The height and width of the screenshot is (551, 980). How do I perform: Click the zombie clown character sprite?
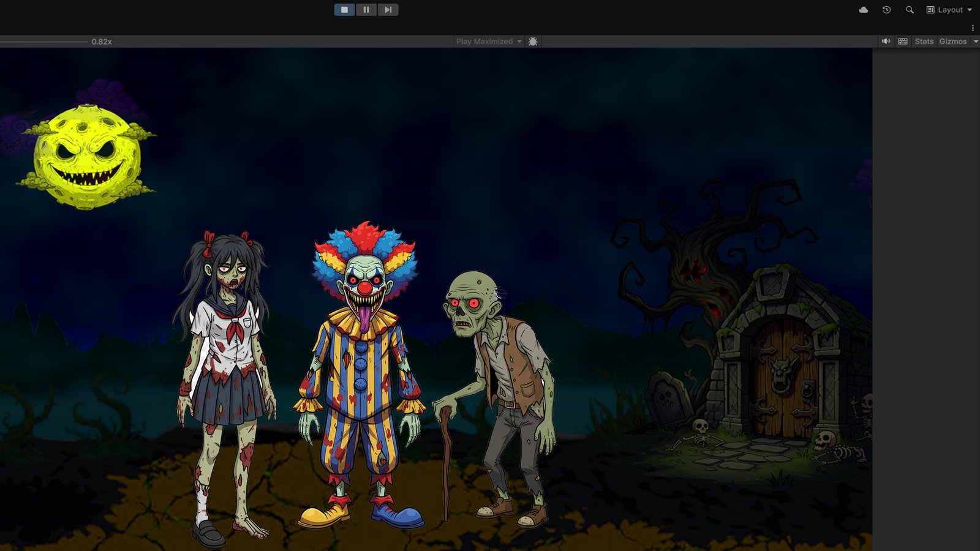pos(361,367)
